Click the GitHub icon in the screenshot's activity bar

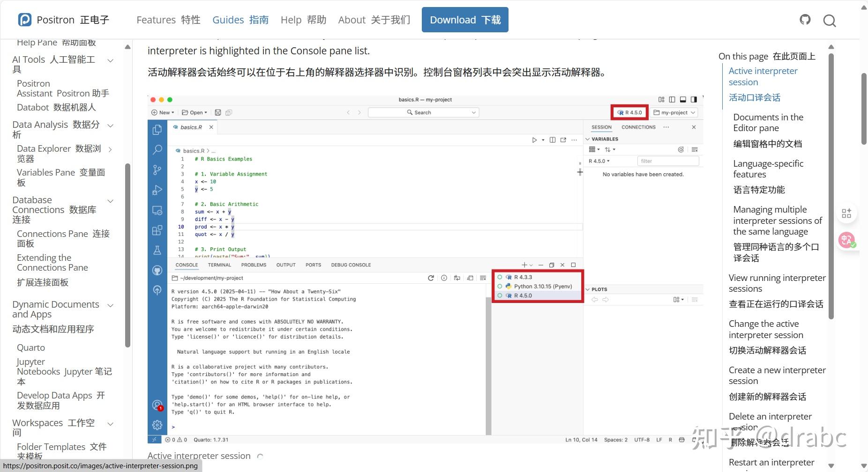point(157,270)
